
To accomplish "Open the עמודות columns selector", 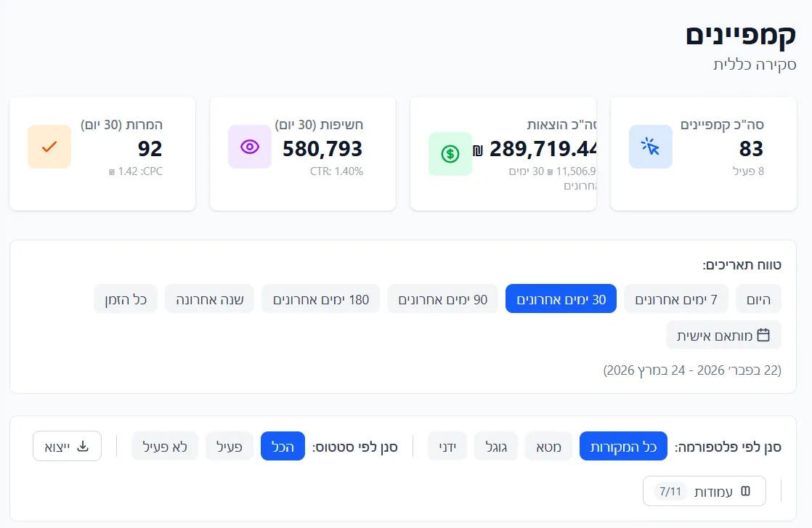I will 705,491.
